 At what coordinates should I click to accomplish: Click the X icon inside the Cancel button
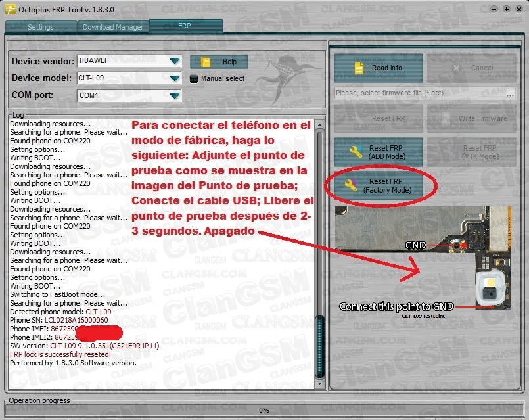tap(457, 67)
